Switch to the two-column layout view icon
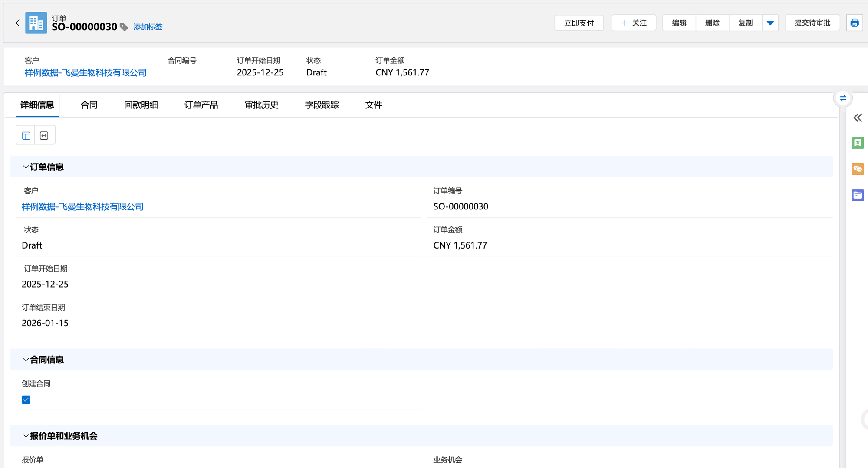Screen dimensions: 868x468 point(26,136)
